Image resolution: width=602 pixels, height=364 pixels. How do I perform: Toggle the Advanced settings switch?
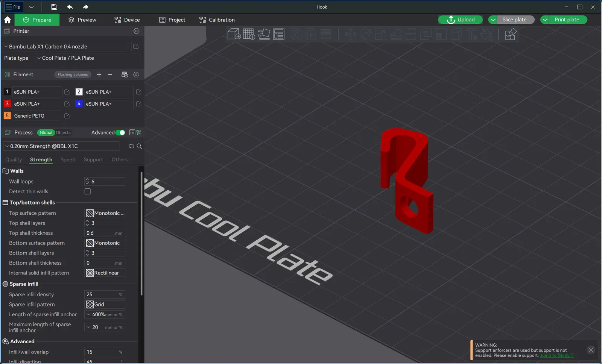[120, 133]
